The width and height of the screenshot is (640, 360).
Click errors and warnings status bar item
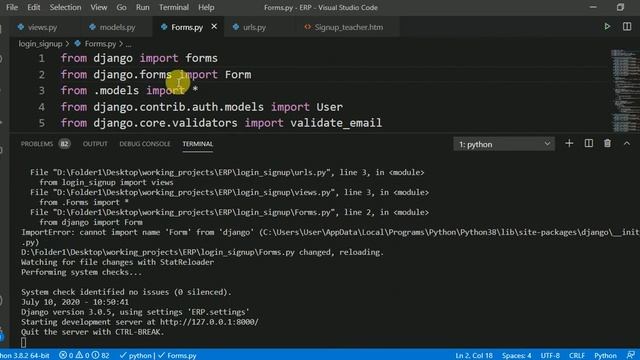[84, 355]
